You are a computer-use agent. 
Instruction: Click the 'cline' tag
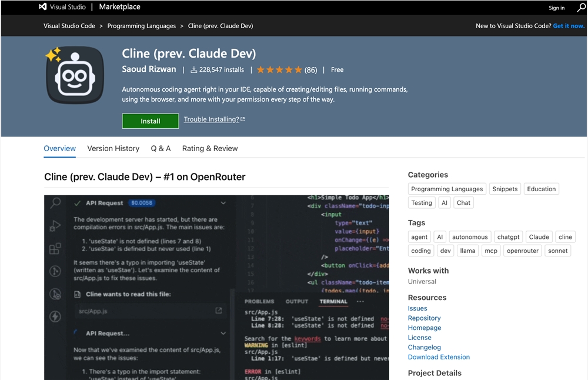coord(565,237)
